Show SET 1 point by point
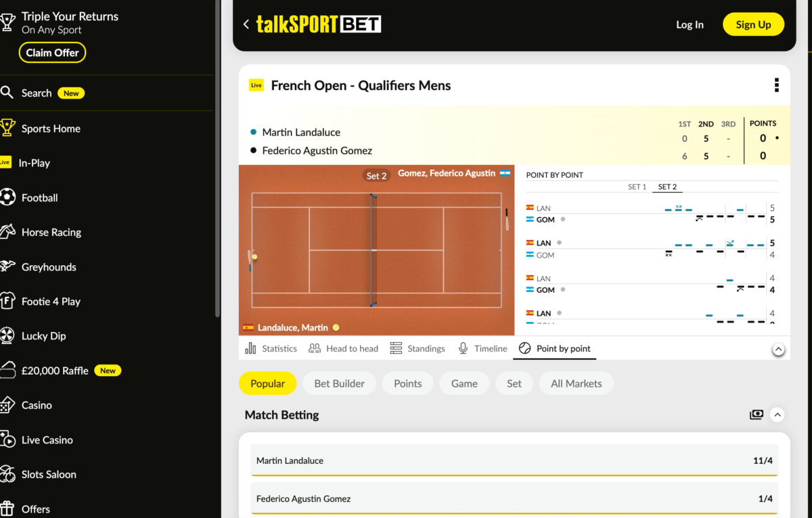 pyautogui.click(x=637, y=187)
